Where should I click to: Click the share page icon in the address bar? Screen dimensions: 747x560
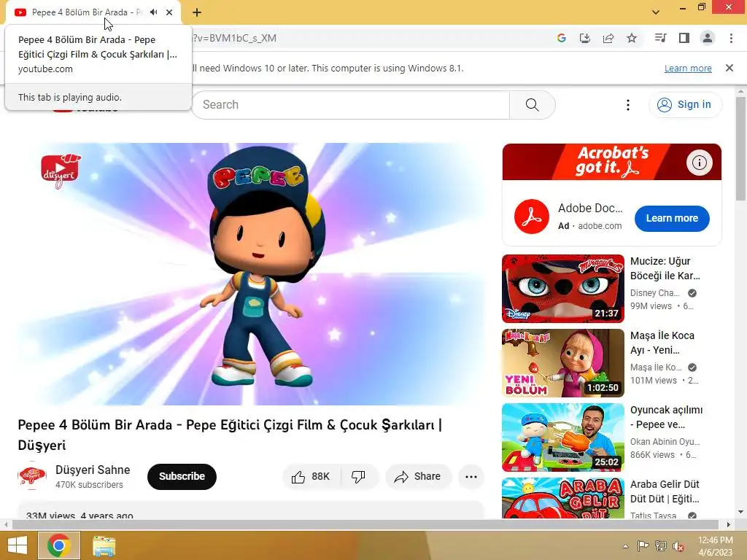point(608,38)
